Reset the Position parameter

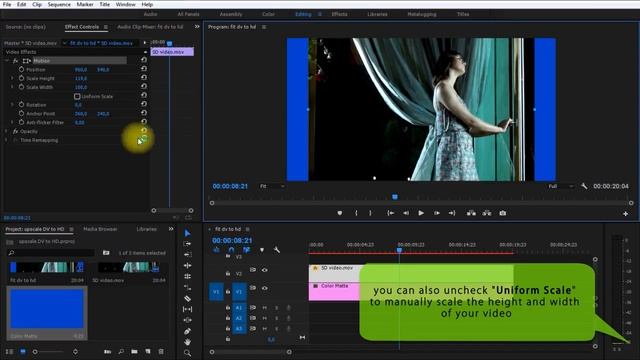pyautogui.click(x=144, y=69)
